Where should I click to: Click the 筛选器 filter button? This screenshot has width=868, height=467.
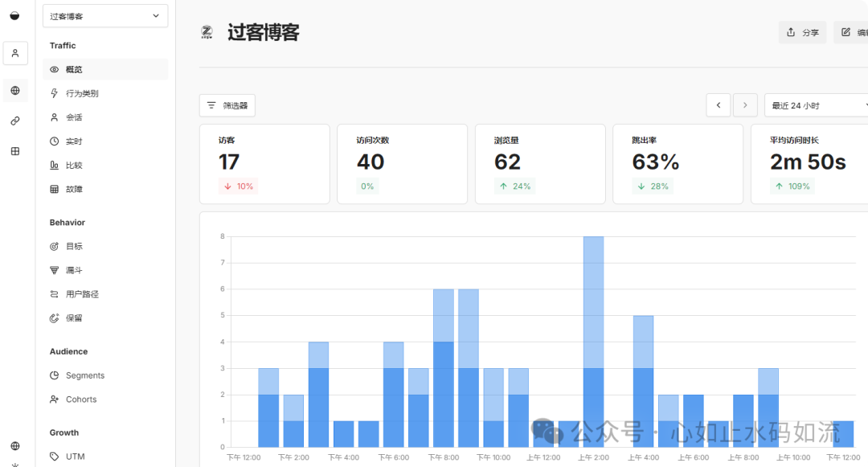227,104
